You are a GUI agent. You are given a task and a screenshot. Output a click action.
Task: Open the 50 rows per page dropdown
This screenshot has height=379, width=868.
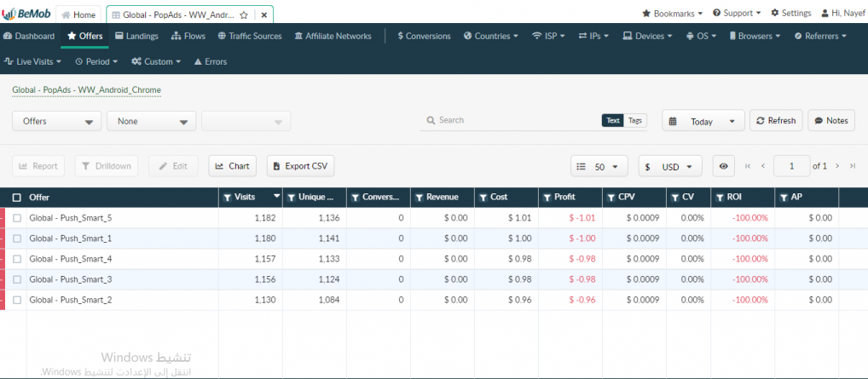click(601, 167)
